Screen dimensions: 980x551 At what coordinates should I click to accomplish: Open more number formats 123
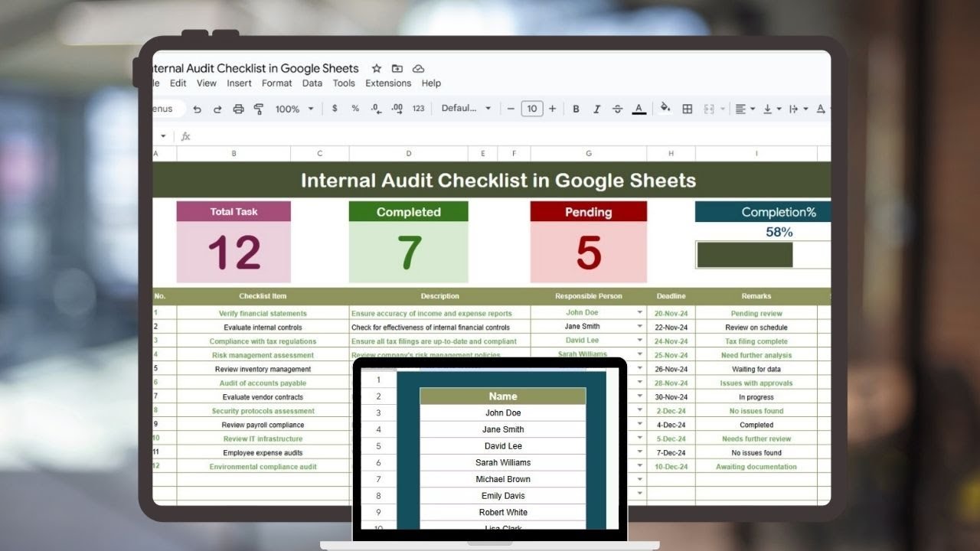[x=418, y=109]
